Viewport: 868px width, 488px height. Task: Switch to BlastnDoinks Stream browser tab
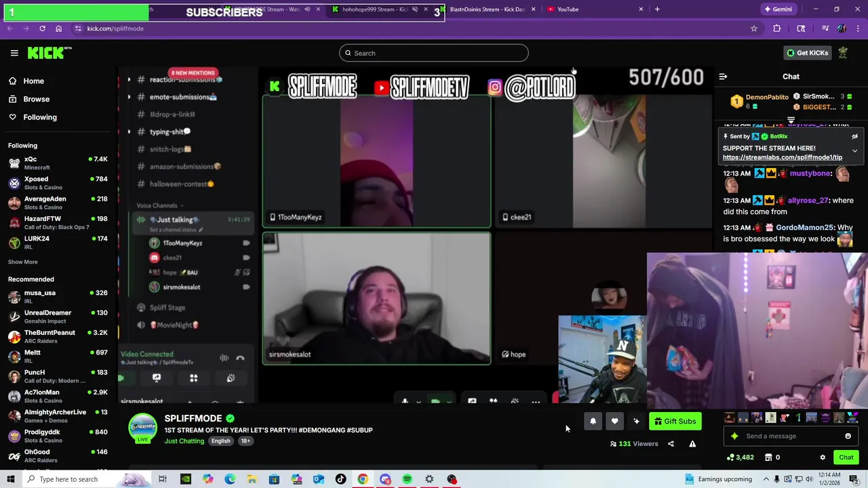487,9
